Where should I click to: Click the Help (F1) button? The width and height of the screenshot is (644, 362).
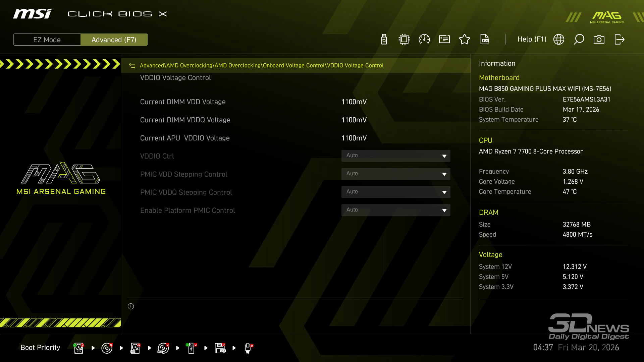tap(532, 40)
